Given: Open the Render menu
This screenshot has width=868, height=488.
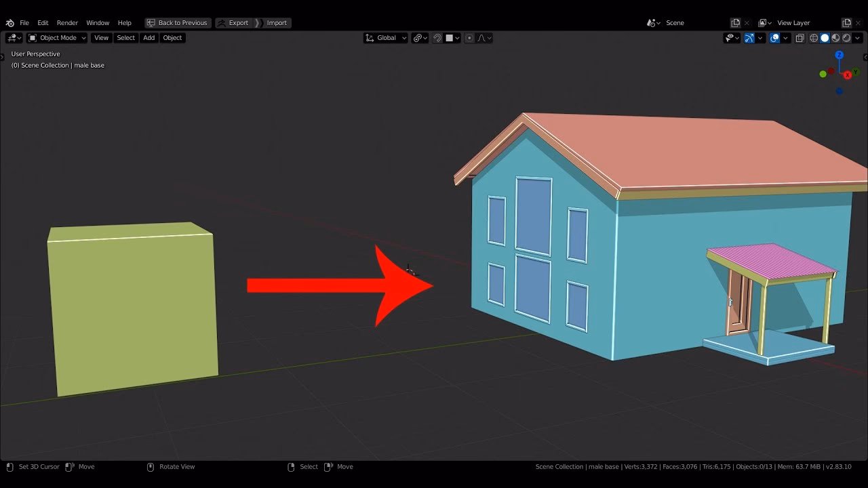Looking at the screenshot, I should coord(67,23).
